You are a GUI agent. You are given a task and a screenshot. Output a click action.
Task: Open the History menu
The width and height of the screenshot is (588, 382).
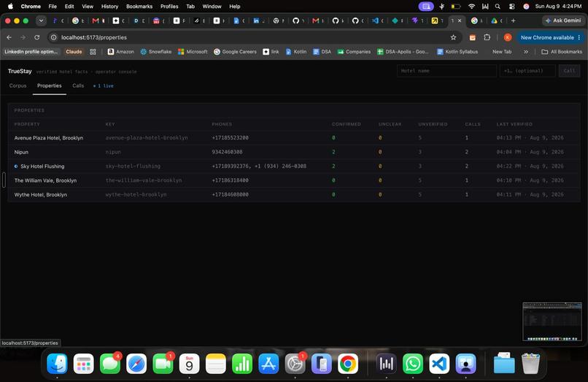pos(109,7)
